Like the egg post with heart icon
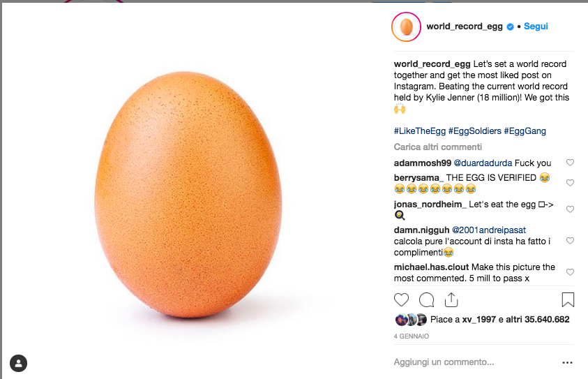 pos(402,300)
